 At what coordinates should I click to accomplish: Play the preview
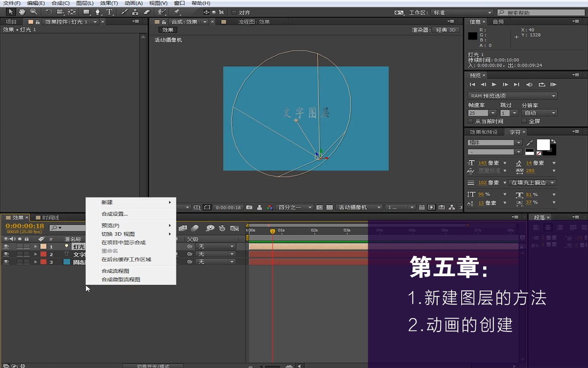494,85
